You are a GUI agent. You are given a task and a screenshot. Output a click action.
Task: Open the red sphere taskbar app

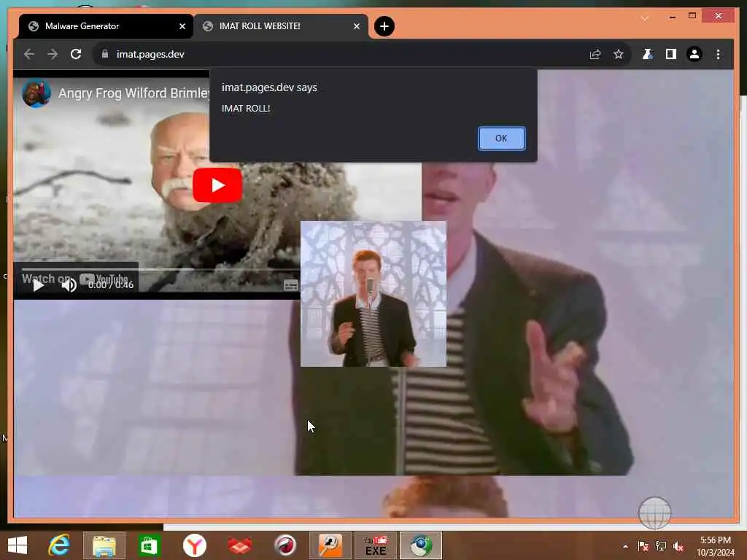[285, 545]
